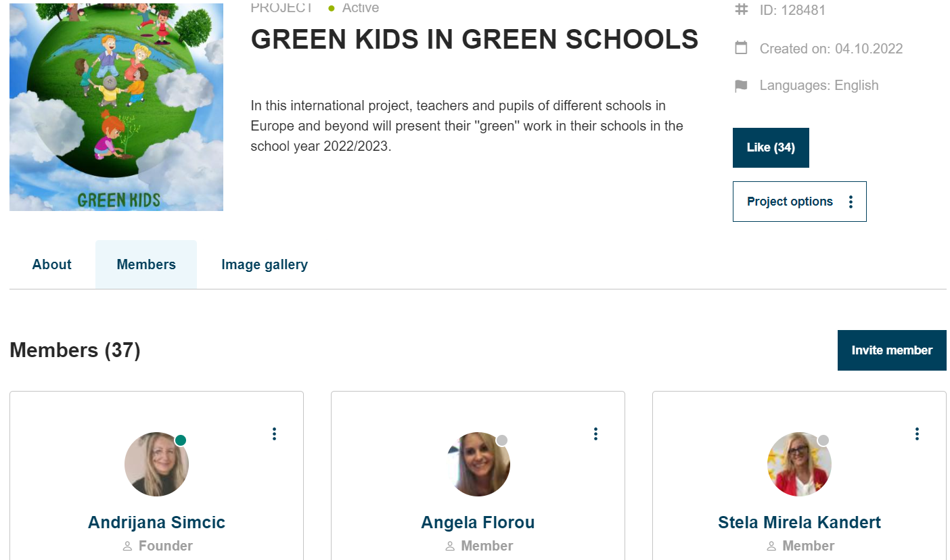Expand the Project options dropdown
The width and height of the screenshot is (950, 560).
[x=800, y=202]
